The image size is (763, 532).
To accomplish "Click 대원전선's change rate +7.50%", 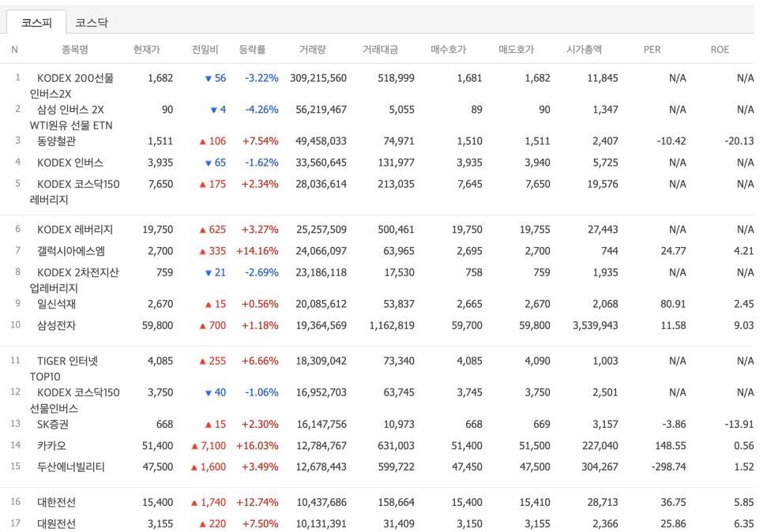I will pyautogui.click(x=261, y=524).
